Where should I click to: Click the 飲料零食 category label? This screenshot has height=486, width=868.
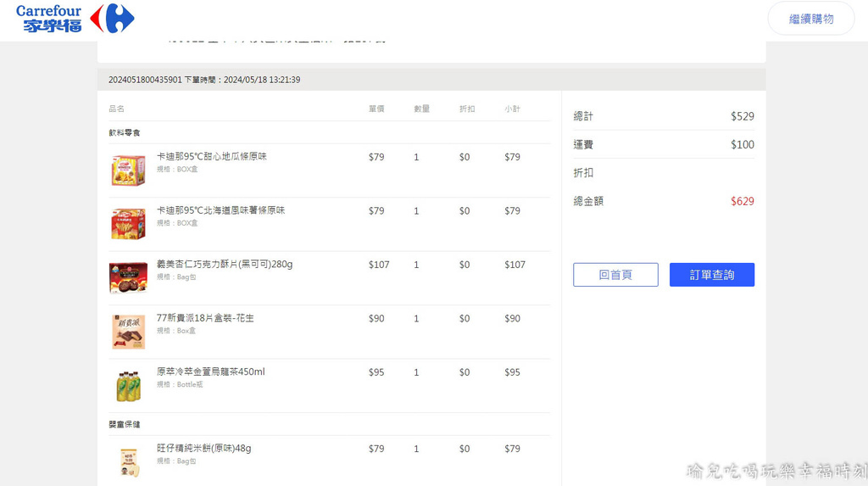[x=125, y=132]
